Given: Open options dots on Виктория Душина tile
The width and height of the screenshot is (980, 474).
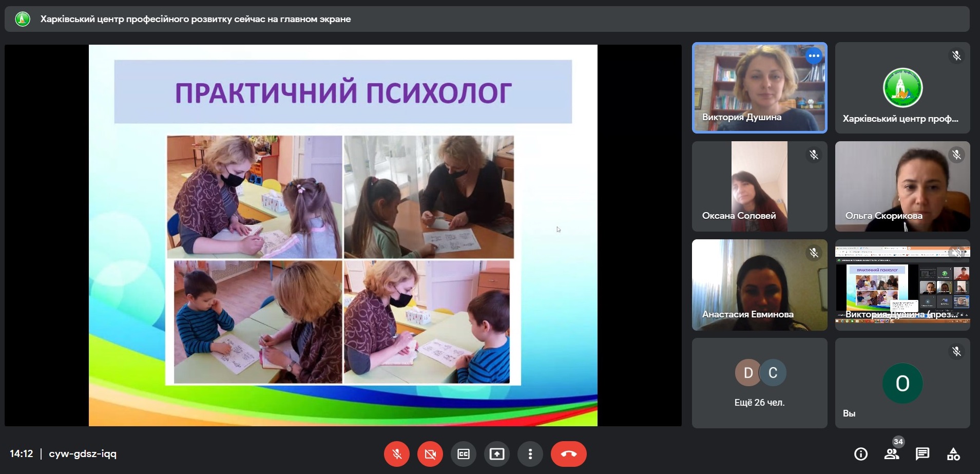Looking at the screenshot, I should 814,55.
